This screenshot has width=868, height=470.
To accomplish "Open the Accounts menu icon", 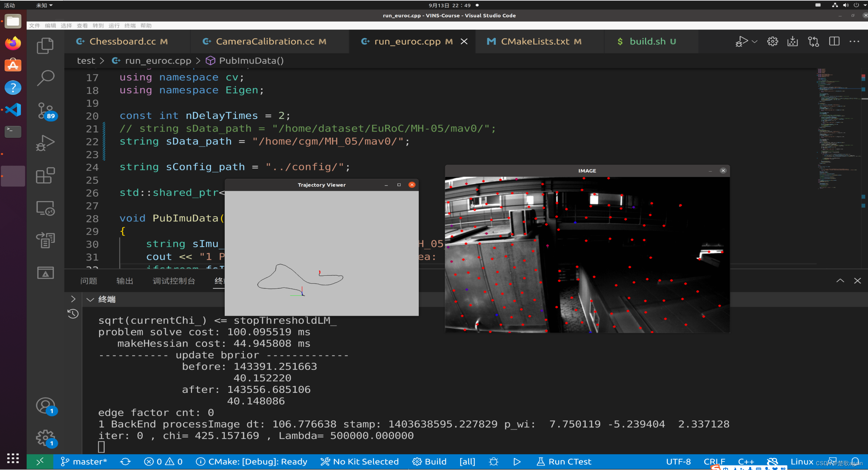I will point(45,405).
